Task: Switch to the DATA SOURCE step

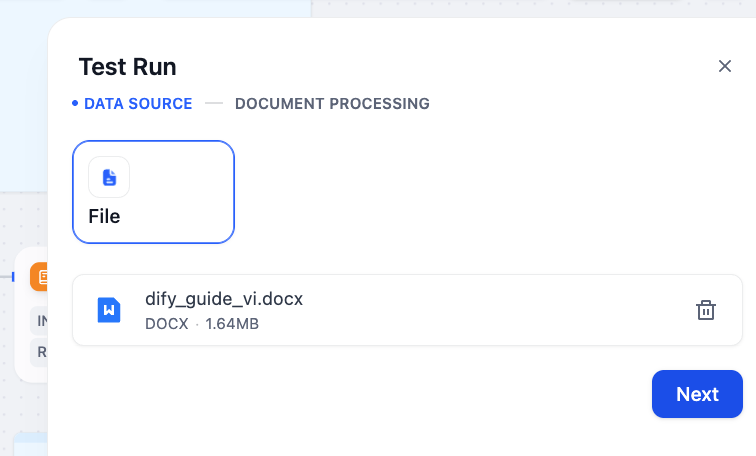Action: [138, 103]
